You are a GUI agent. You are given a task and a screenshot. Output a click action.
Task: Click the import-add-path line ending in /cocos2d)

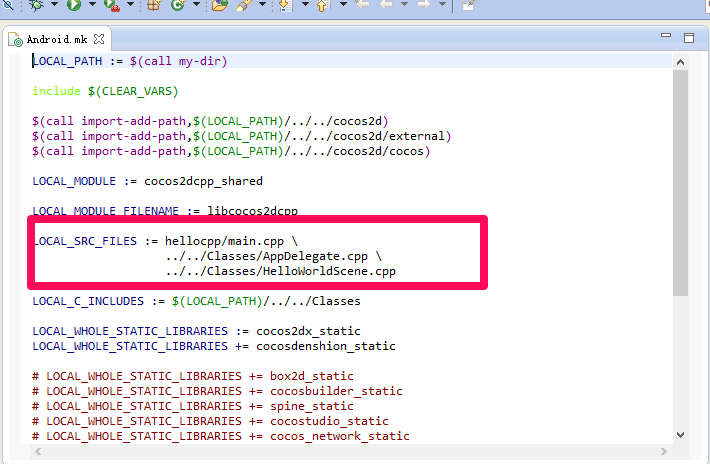(210, 121)
